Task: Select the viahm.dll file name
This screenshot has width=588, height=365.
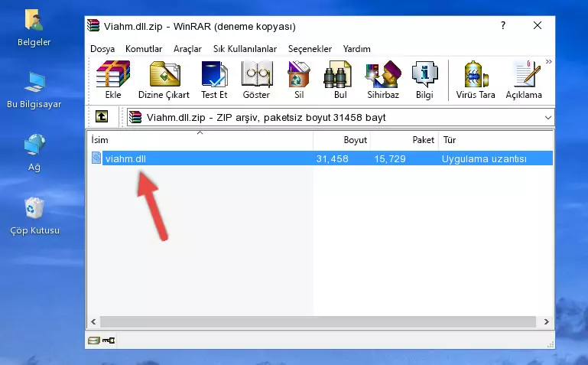Action: [125, 158]
